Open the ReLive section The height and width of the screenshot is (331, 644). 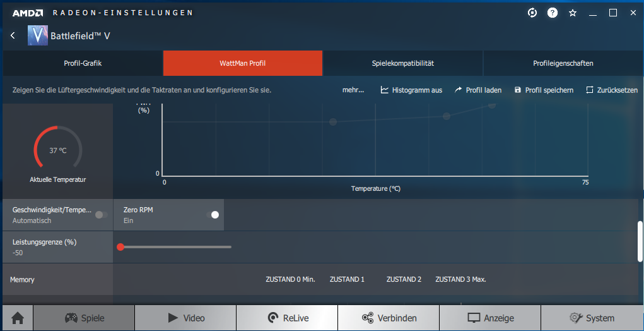point(287,318)
